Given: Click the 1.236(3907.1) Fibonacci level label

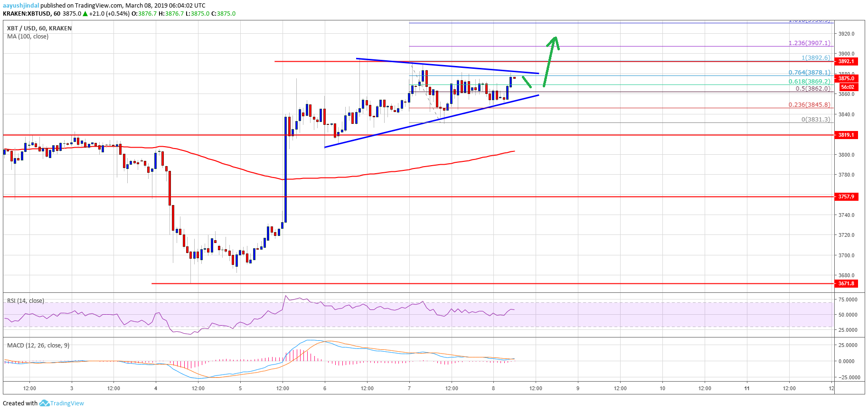Looking at the screenshot, I should coord(809,43).
